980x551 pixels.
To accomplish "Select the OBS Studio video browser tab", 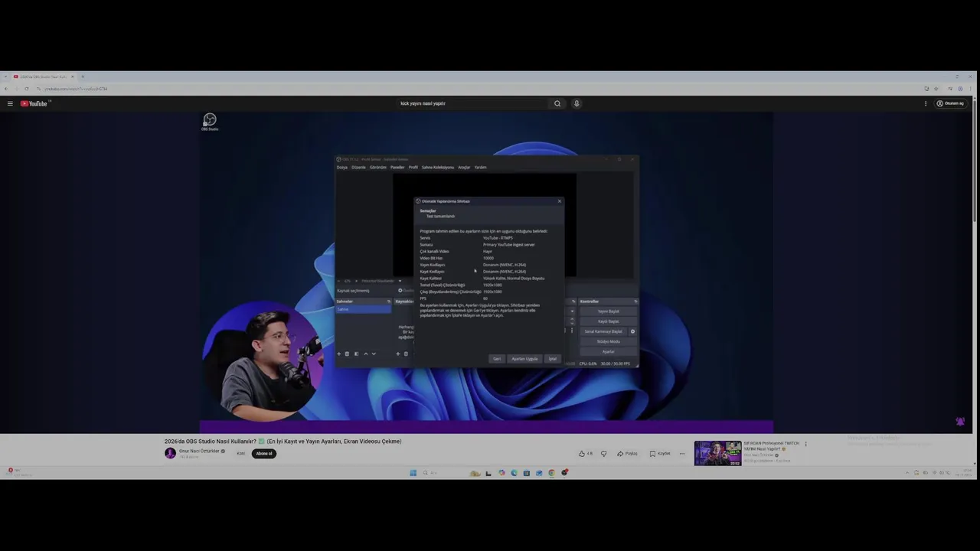I will [x=44, y=77].
